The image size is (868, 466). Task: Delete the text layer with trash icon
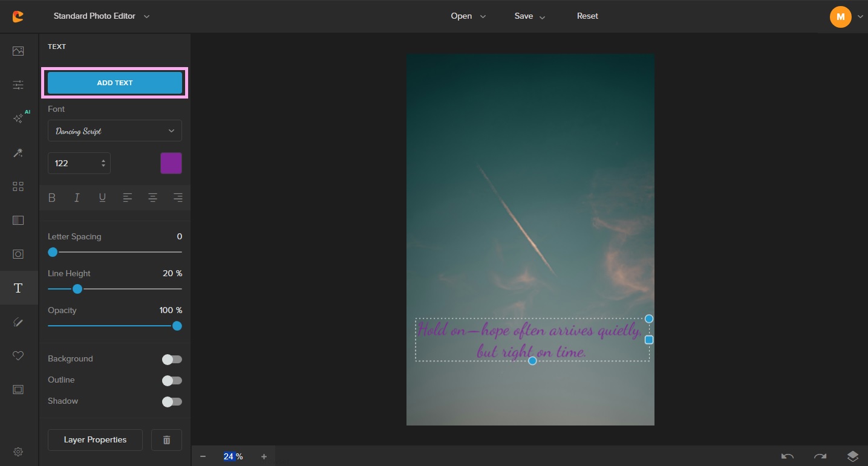point(166,440)
